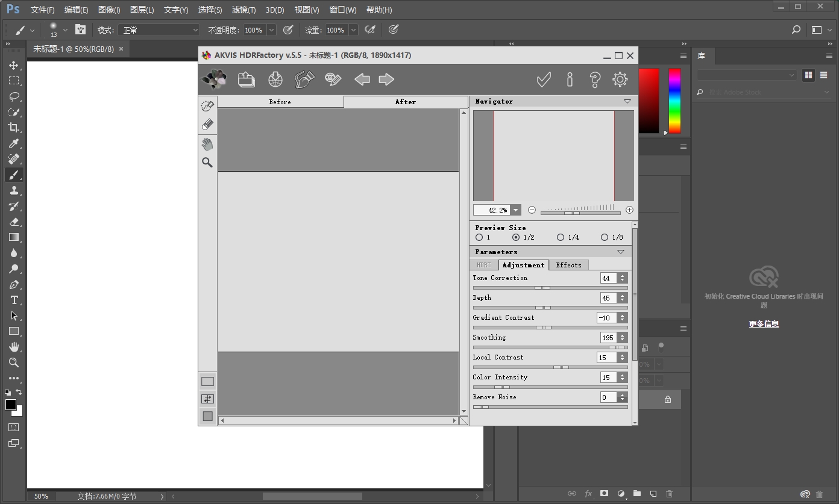Switch to the Effects tab
Viewport: 839px width, 504px height.
pyautogui.click(x=568, y=265)
